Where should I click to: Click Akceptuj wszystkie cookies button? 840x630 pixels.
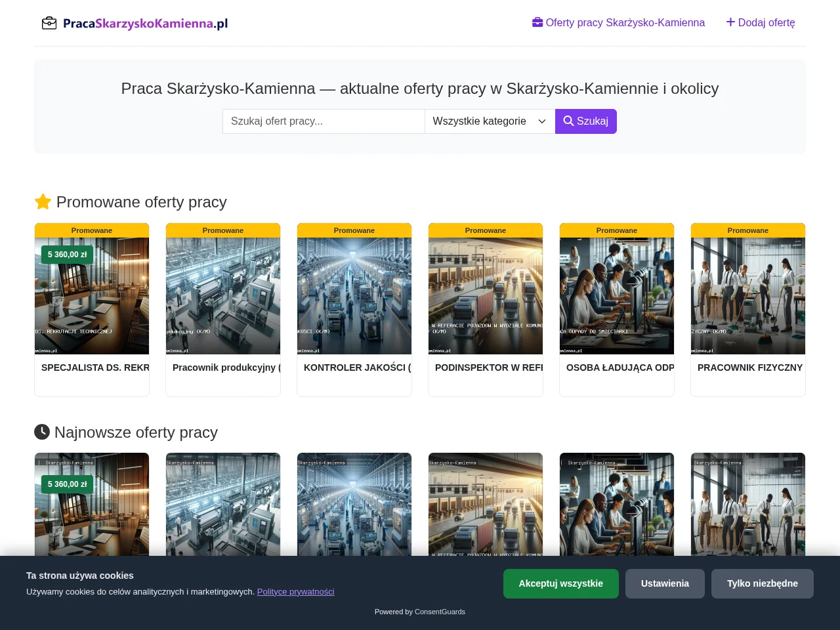pyautogui.click(x=561, y=583)
